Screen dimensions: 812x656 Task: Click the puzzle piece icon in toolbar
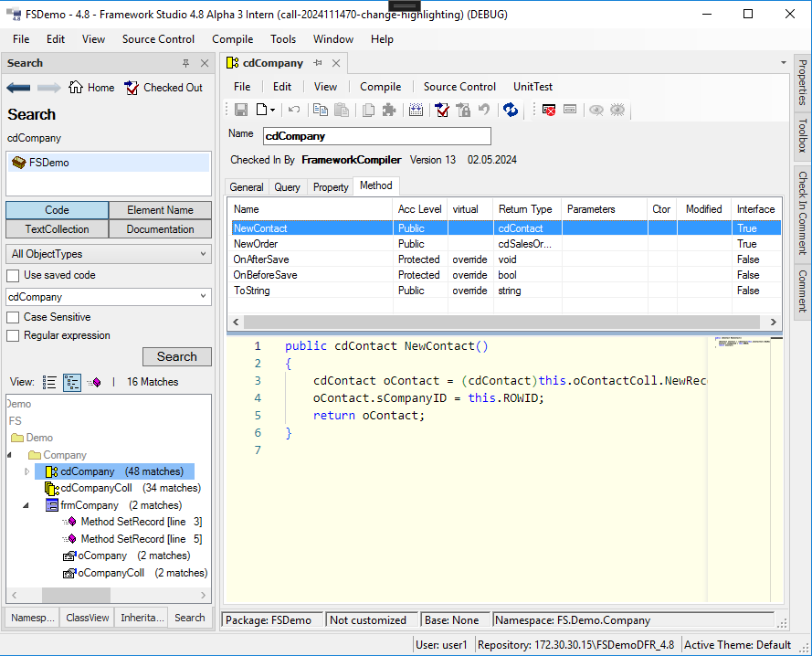(x=389, y=110)
